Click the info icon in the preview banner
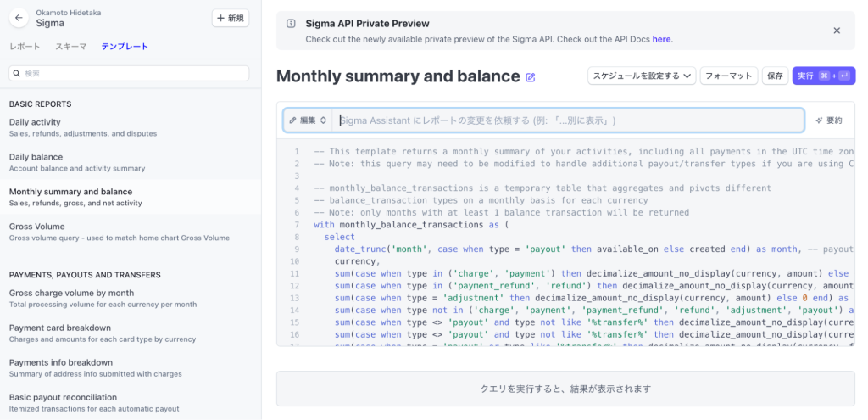Screen dimensions: 868x420 click(291, 23)
